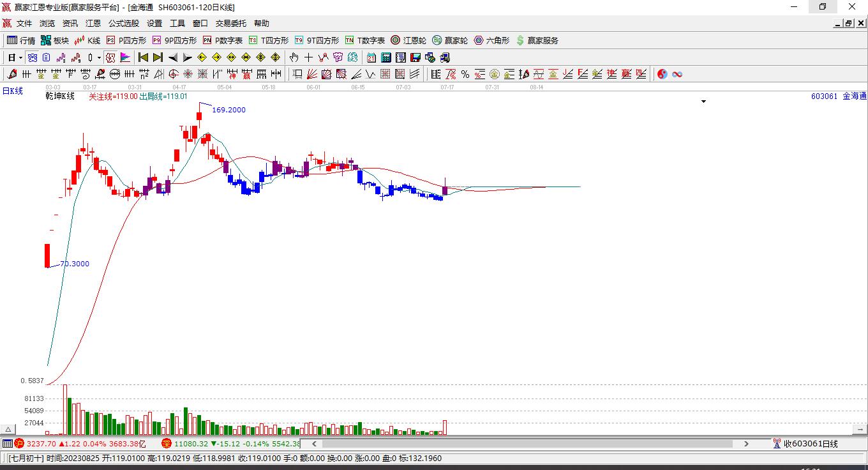Click the 金海通 stock name

point(855,96)
